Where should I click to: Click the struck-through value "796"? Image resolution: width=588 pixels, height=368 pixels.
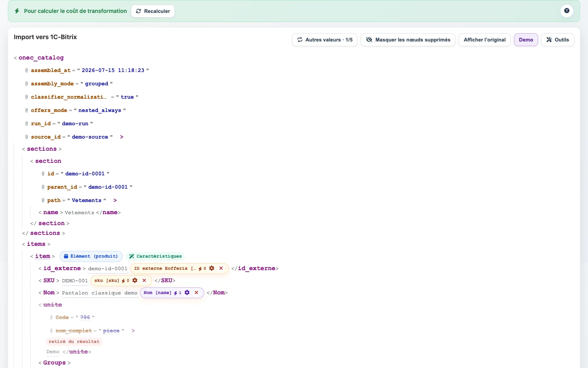[x=85, y=317]
